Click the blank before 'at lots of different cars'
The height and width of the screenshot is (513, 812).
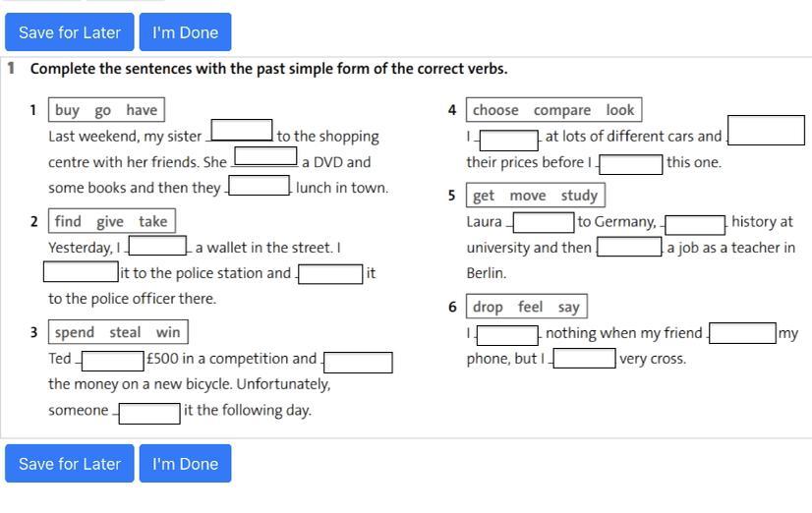(x=509, y=141)
